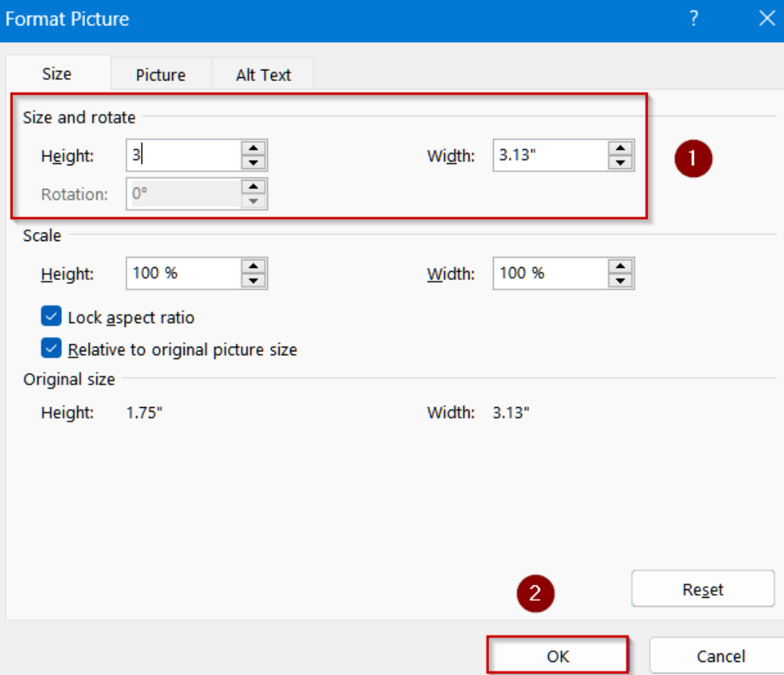
Task: Select the Size tab
Action: (57, 73)
